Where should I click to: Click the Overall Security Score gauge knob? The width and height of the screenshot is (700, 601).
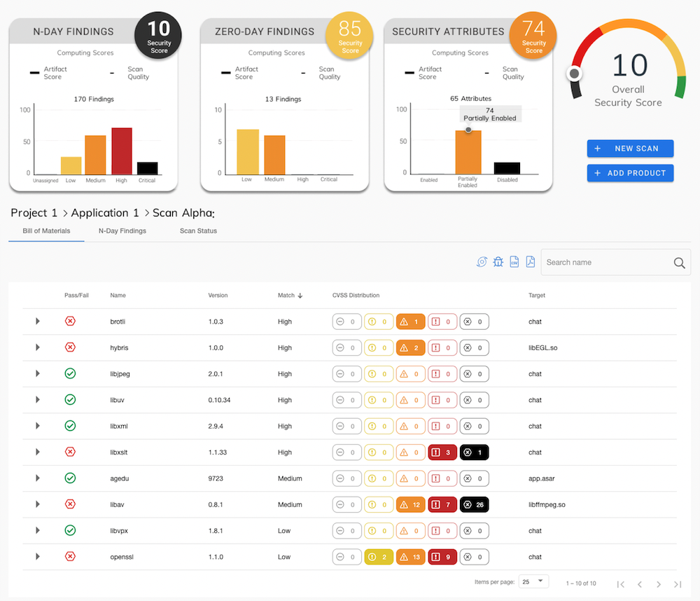(x=575, y=74)
